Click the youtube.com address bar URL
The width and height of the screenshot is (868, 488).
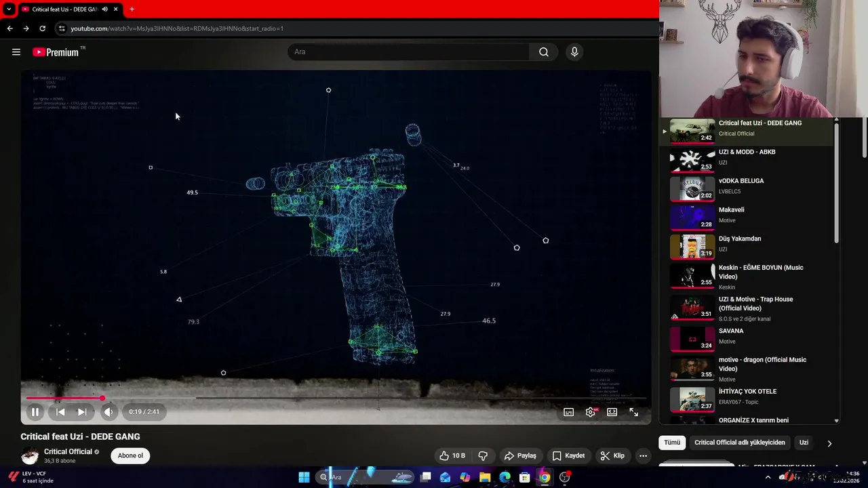pyautogui.click(x=177, y=28)
